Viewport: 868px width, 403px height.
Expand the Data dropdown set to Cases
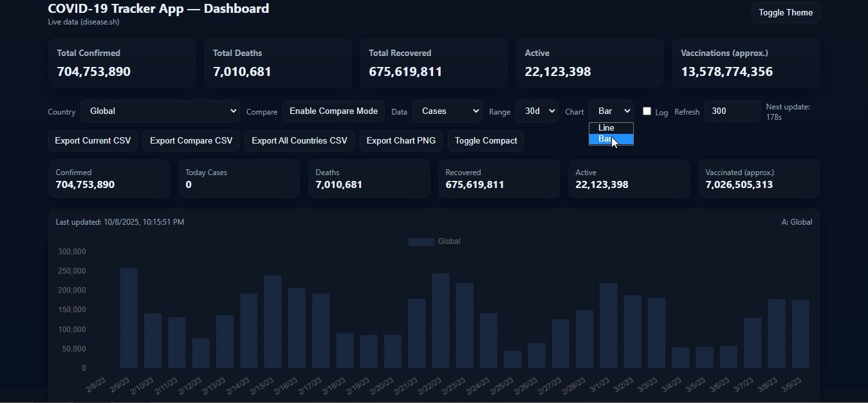point(447,111)
